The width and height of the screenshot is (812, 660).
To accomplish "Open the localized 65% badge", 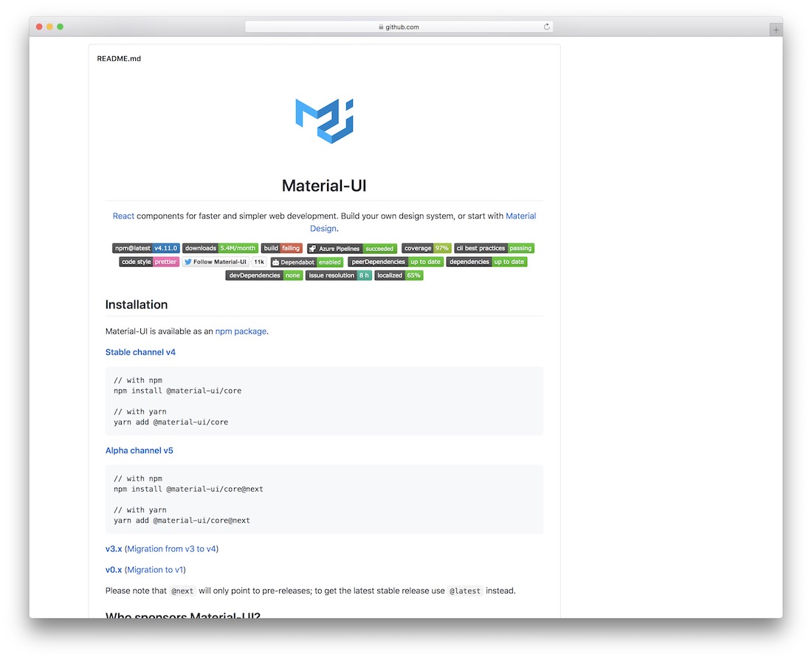I will point(399,275).
